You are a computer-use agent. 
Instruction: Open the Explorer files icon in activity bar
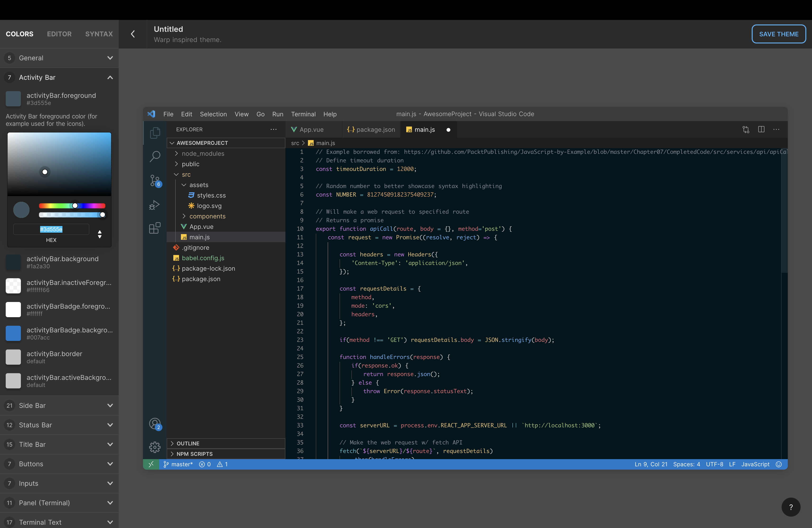(155, 132)
